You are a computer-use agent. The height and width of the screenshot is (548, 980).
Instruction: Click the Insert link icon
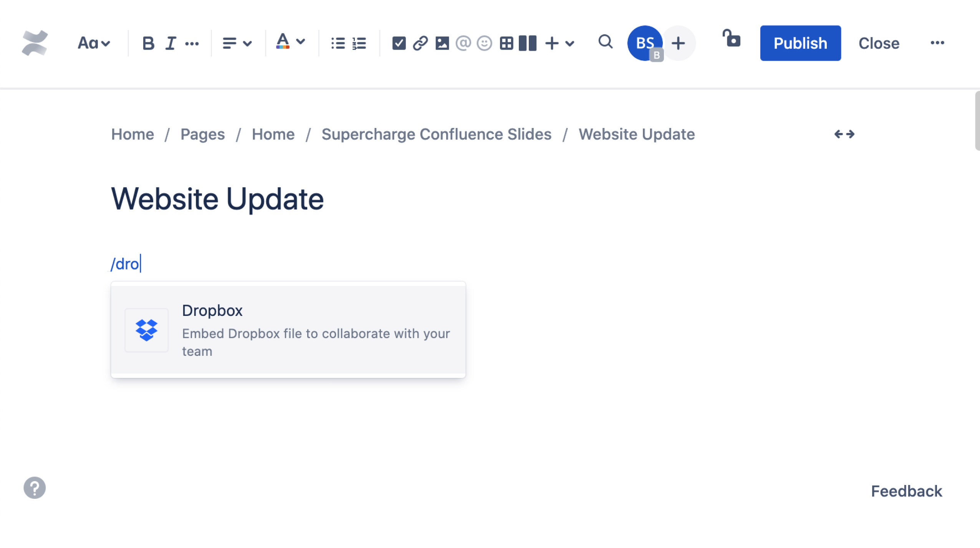[x=420, y=42]
